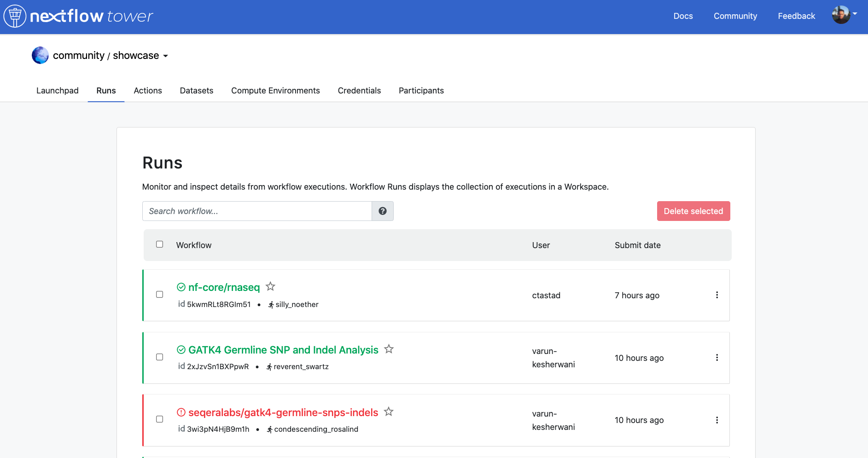Image resolution: width=868 pixels, height=458 pixels.
Task: Click the run name reverent_swartz
Action: (x=301, y=367)
